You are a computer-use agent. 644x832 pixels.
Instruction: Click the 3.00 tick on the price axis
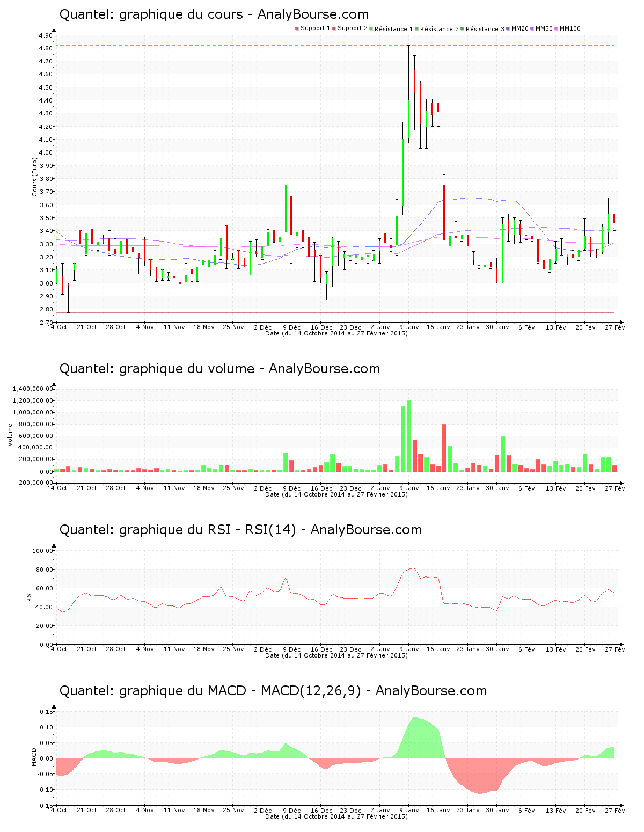click(46, 283)
